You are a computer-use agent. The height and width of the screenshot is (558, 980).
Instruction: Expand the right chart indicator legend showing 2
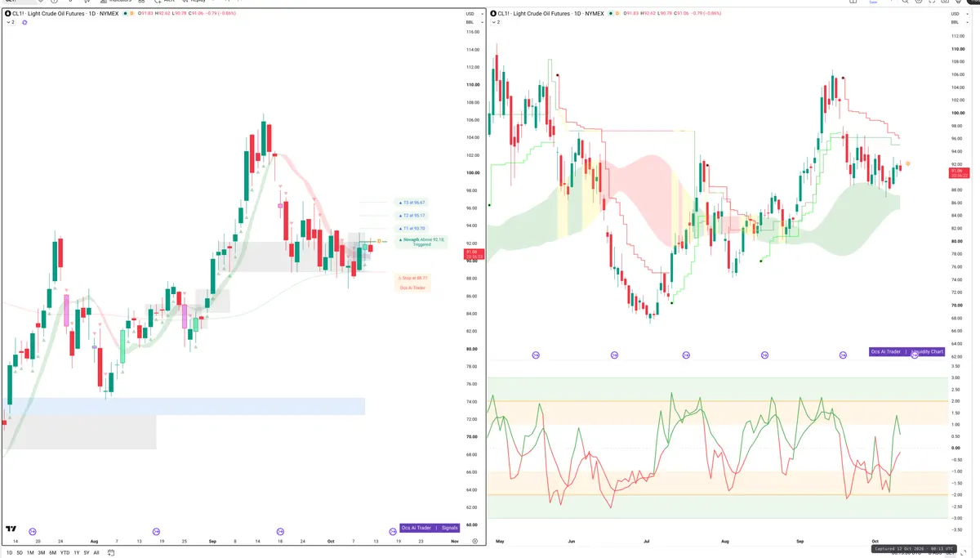click(x=496, y=23)
